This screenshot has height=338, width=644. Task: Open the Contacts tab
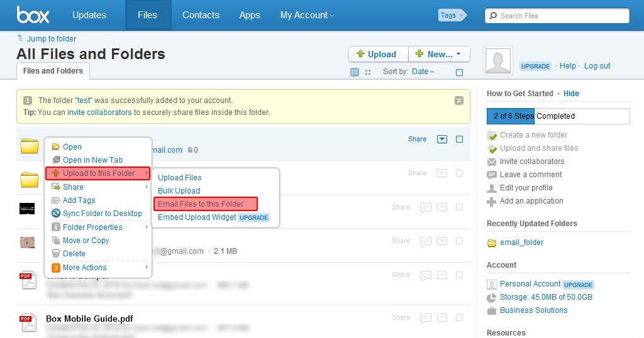pyautogui.click(x=201, y=15)
